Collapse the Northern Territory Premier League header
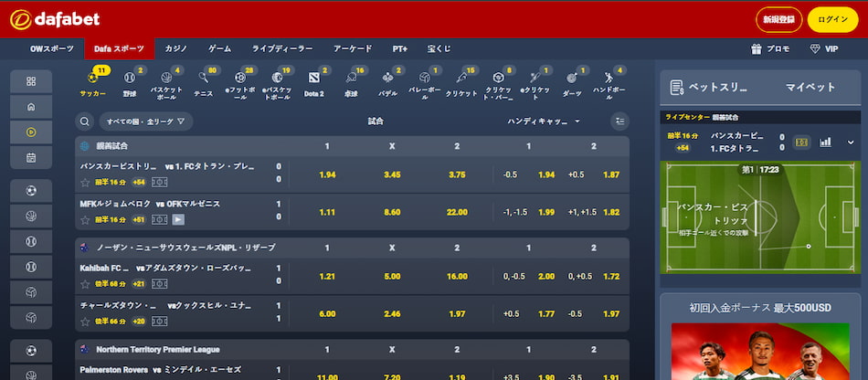 pyautogui.click(x=352, y=350)
